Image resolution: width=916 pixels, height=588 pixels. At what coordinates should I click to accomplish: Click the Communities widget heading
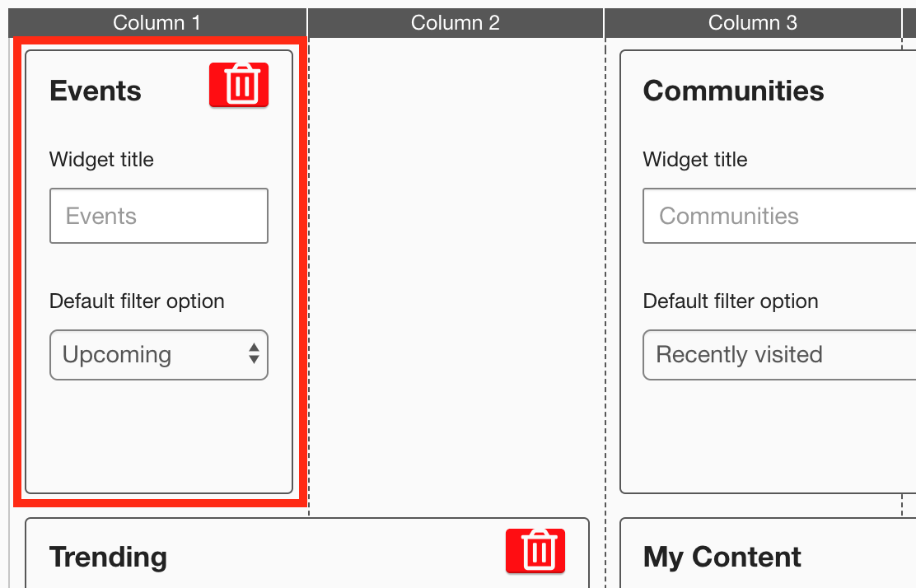click(x=733, y=91)
